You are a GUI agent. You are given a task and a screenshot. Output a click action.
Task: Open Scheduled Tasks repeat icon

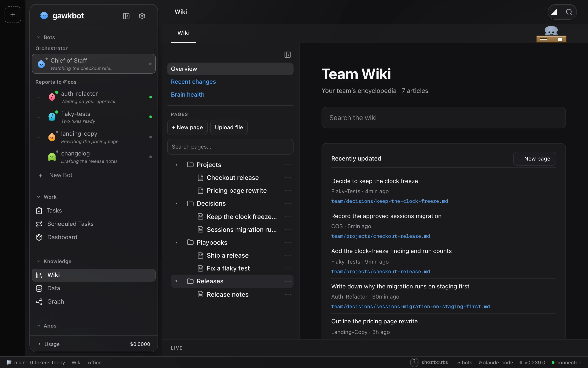[39, 224]
